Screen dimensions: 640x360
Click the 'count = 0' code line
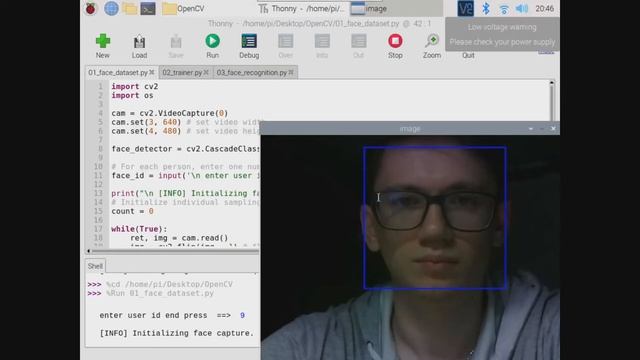click(132, 211)
